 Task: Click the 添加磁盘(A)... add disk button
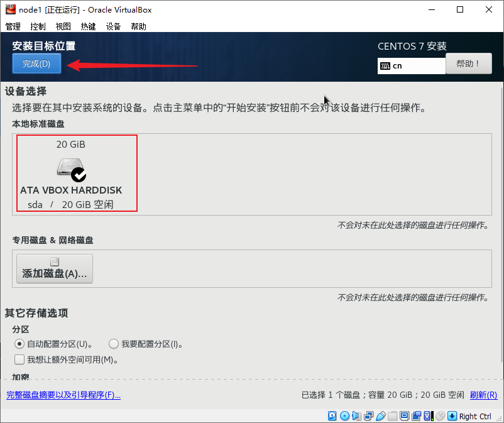[55, 269]
